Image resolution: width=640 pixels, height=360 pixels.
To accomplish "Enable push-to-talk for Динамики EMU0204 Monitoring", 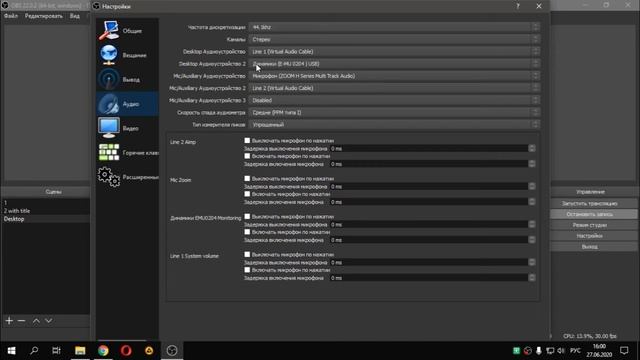I will 247,232.
